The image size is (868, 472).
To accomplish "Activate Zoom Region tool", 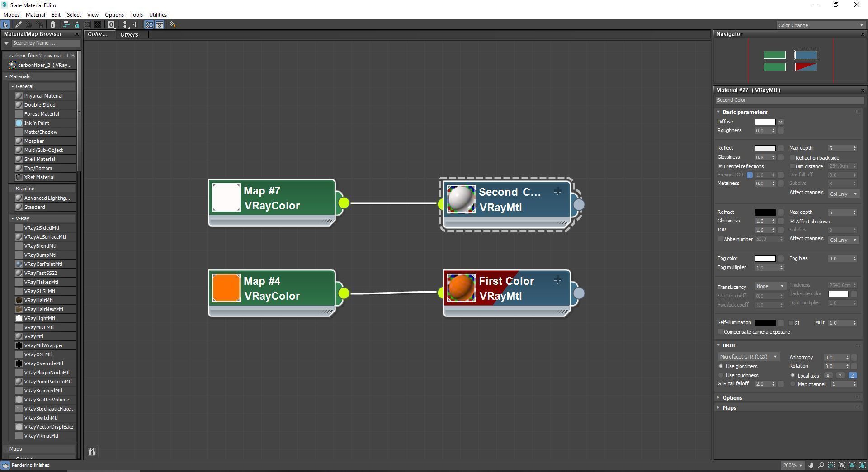I will pyautogui.click(x=831, y=465).
